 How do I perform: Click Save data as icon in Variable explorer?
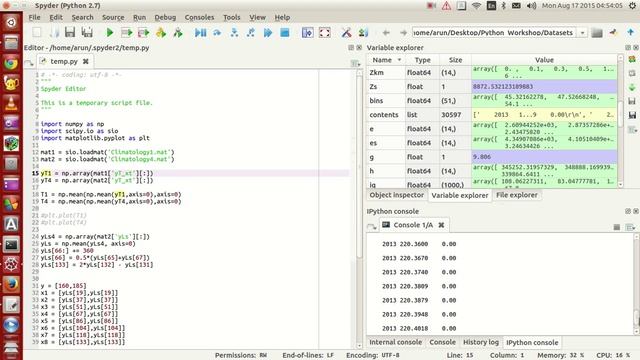tap(632, 116)
